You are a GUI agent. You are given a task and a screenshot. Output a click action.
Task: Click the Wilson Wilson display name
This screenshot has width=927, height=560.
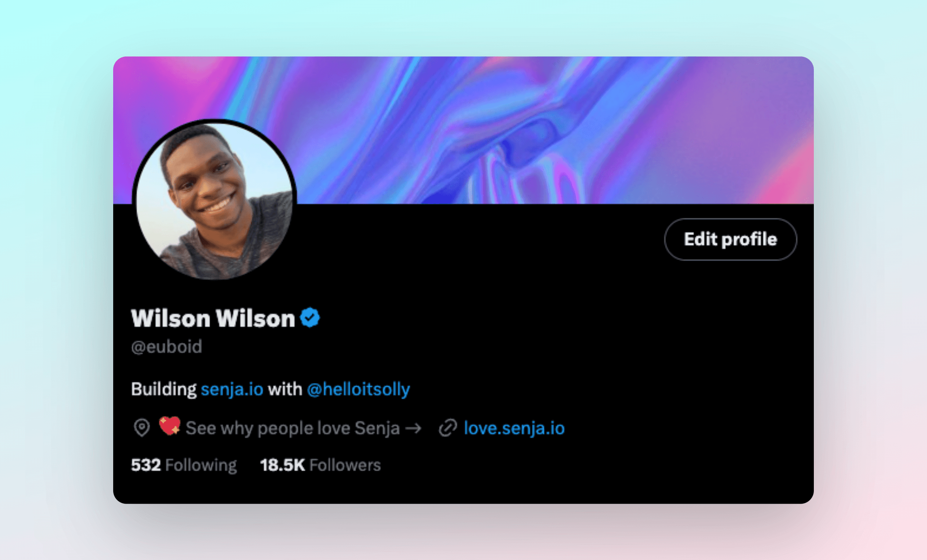(213, 318)
